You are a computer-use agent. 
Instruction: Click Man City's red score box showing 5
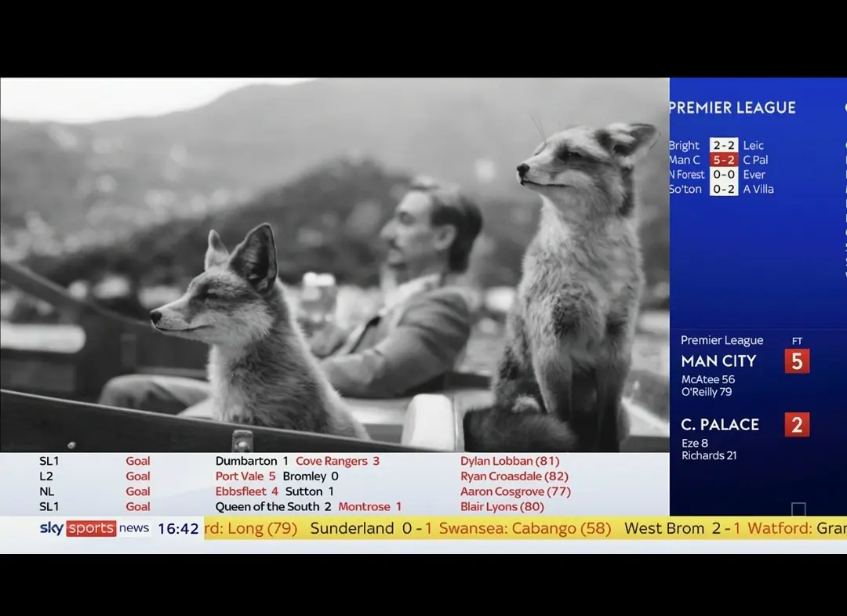click(797, 361)
